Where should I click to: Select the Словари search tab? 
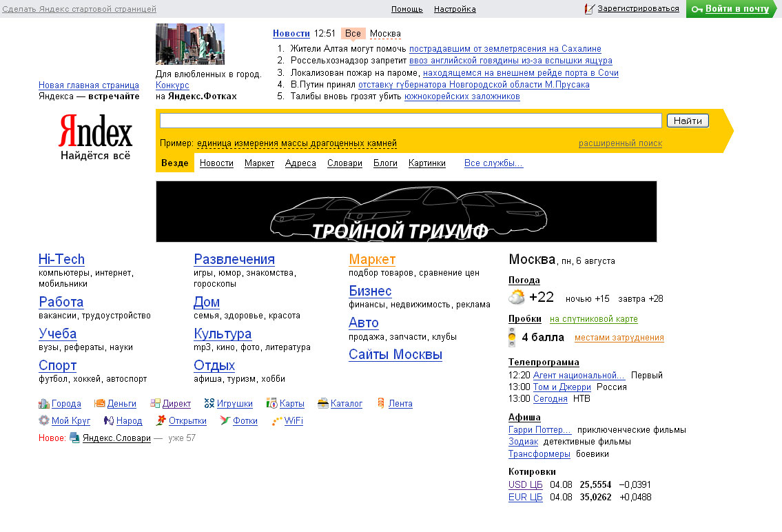(x=344, y=163)
